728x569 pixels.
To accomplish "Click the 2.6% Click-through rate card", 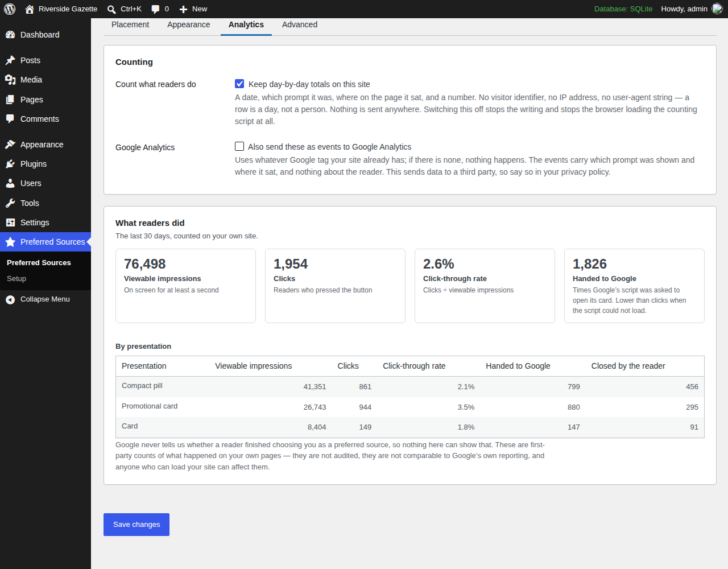I will click(x=485, y=286).
